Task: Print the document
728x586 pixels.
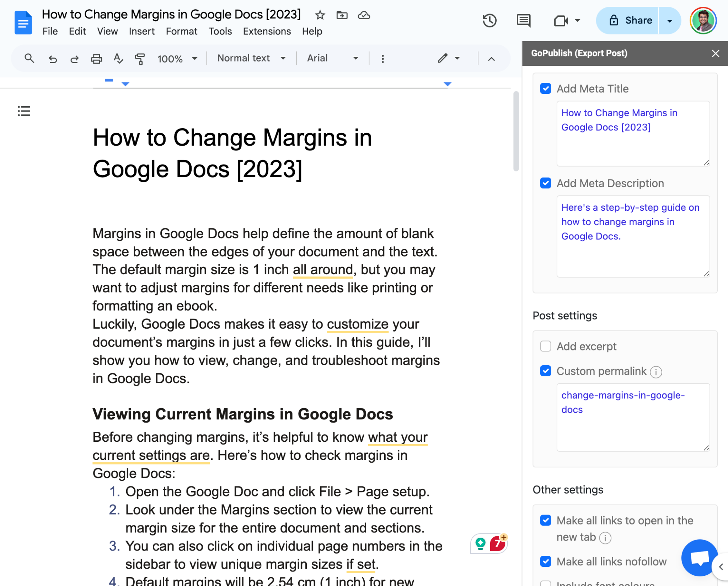Action: [x=96, y=58]
